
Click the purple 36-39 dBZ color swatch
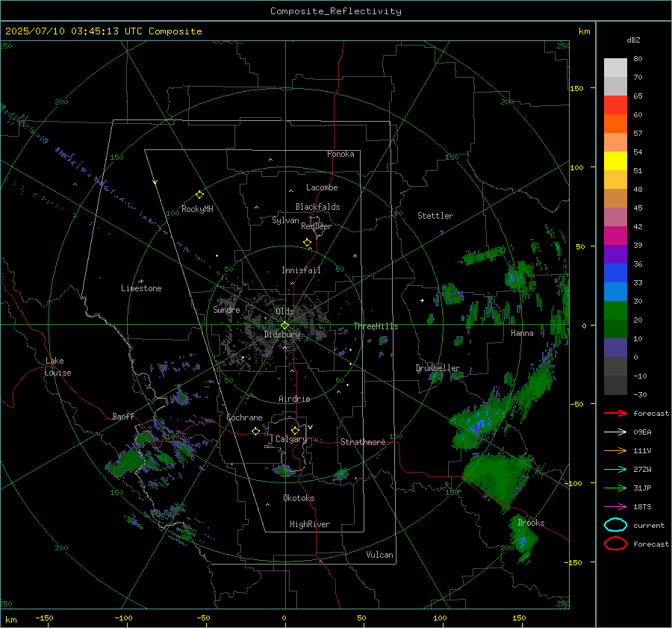point(615,254)
